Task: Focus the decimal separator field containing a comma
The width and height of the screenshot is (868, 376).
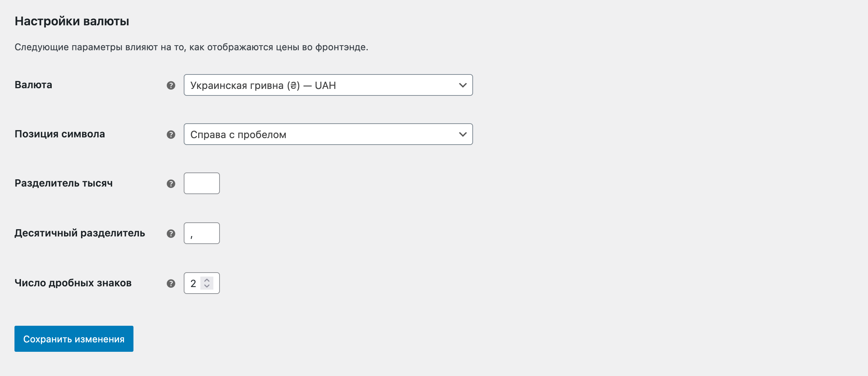Action: coord(201,233)
